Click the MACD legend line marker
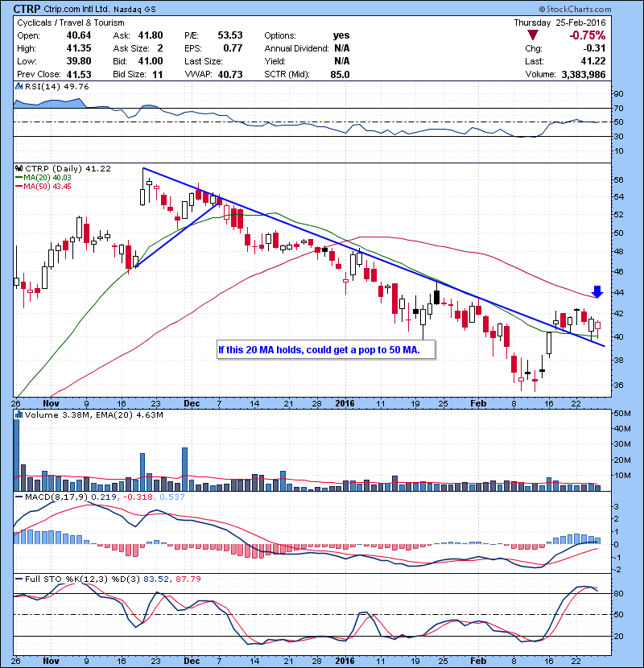644x668 pixels. tap(19, 497)
